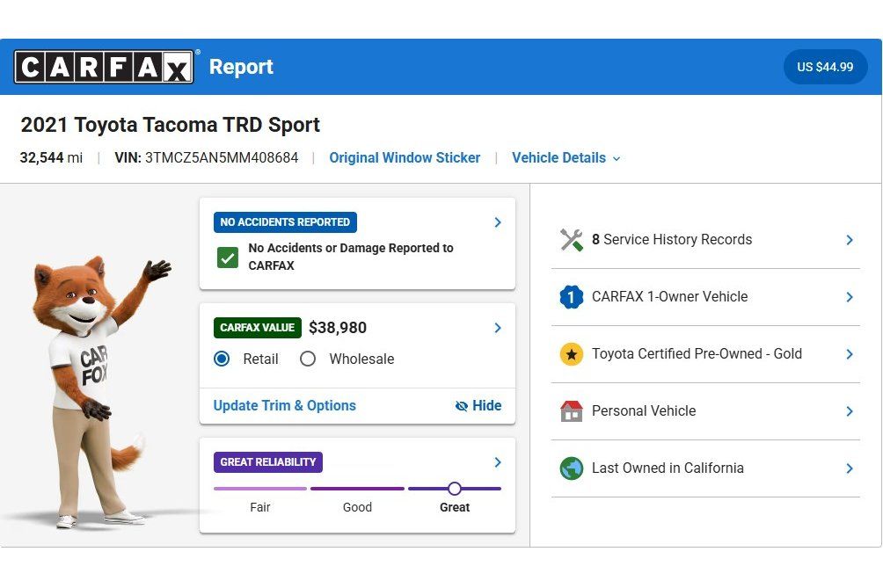Click the 2021 Toyota Tacoma TRD Sport title
The image size is (883, 588).
coord(170,125)
